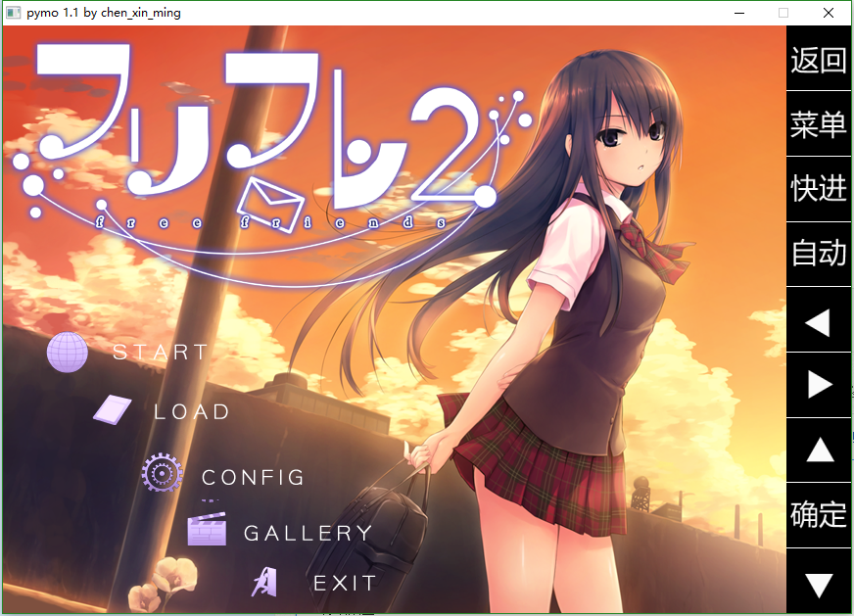Click the clapperboard icon beside GALLERY
Viewport: 854px width, 616px height.
(207, 529)
